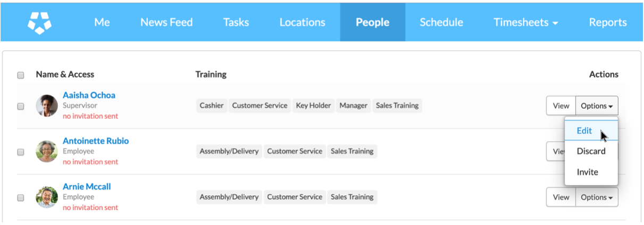Check the box for Aaisha Ochoa
The image size is (644, 225).
(21, 106)
